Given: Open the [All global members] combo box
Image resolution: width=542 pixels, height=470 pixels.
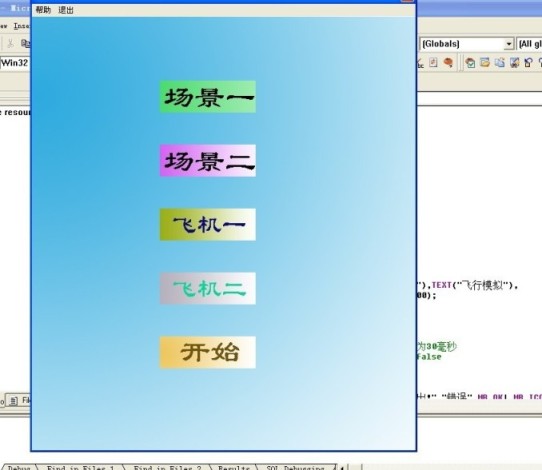Looking at the screenshot, I should pos(529,44).
